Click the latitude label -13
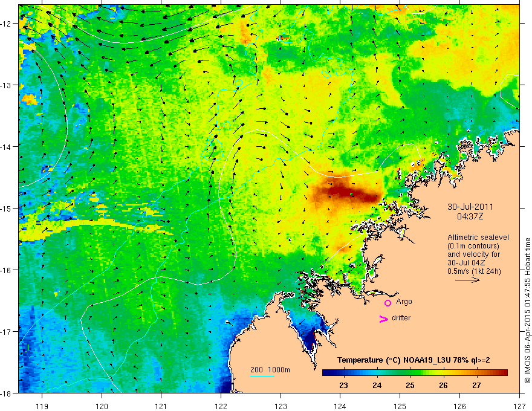This screenshot has height=411, width=532. [6, 85]
